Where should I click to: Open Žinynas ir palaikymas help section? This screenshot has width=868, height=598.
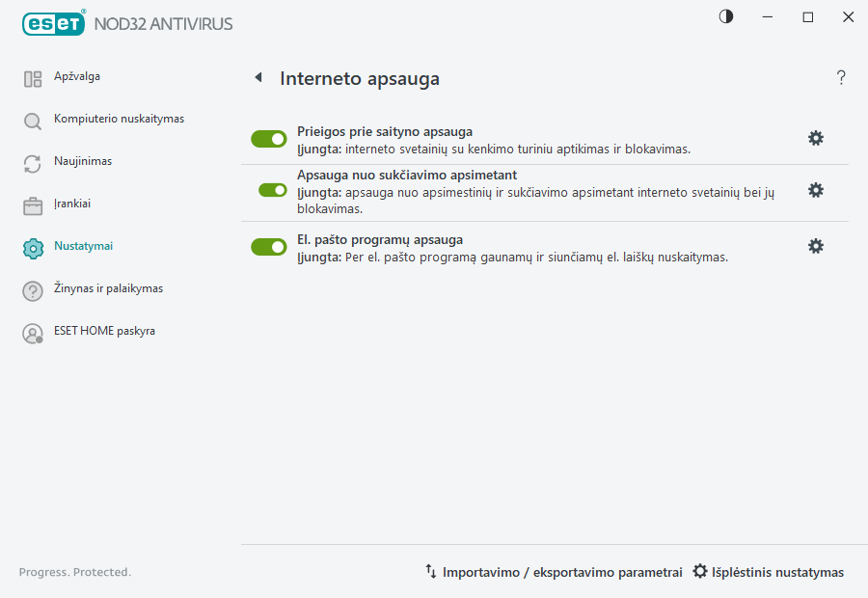click(108, 288)
